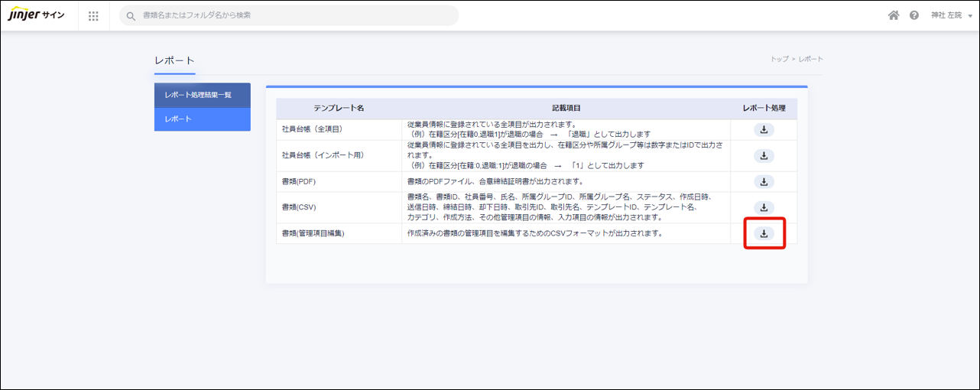
Task: Click the レポート処理 column header
Action: tap(764, 109)
